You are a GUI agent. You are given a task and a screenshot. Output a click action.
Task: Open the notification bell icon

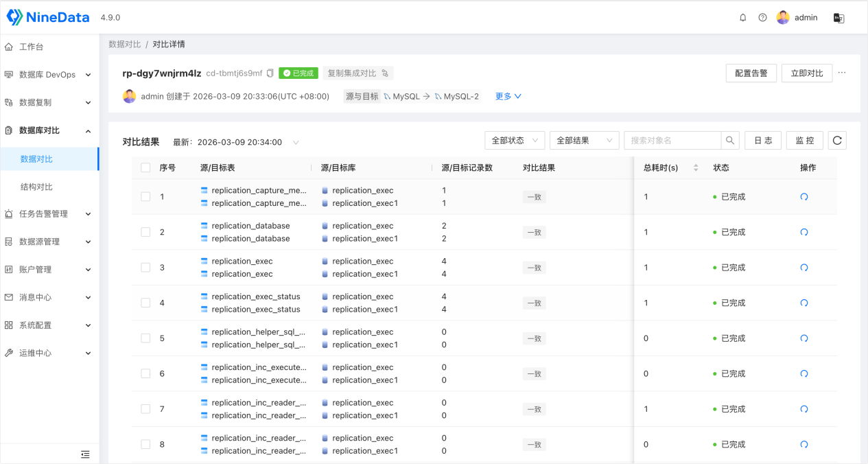coord(742,18)
